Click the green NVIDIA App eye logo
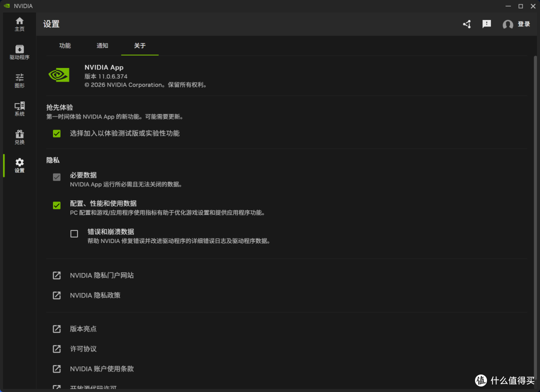540x392 pixels. pyautogui.click(x=59, y=74)
